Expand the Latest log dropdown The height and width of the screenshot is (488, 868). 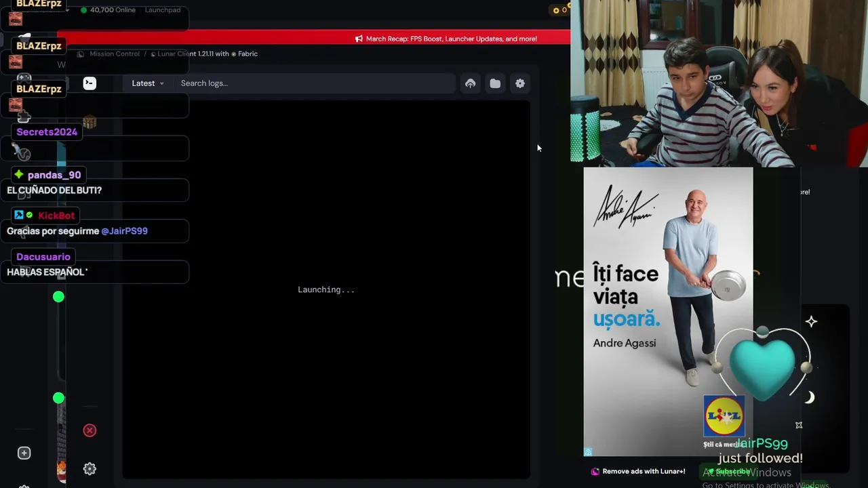pos(148,83)
